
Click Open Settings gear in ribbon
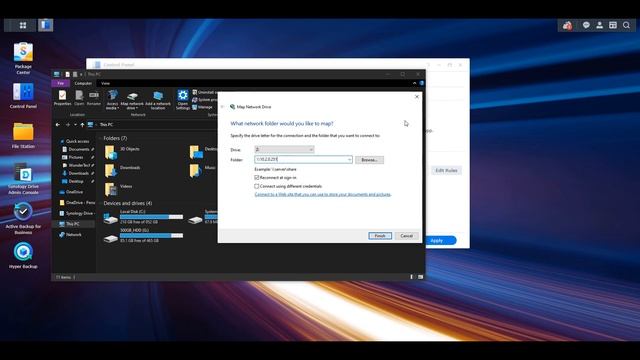(183, 100)
